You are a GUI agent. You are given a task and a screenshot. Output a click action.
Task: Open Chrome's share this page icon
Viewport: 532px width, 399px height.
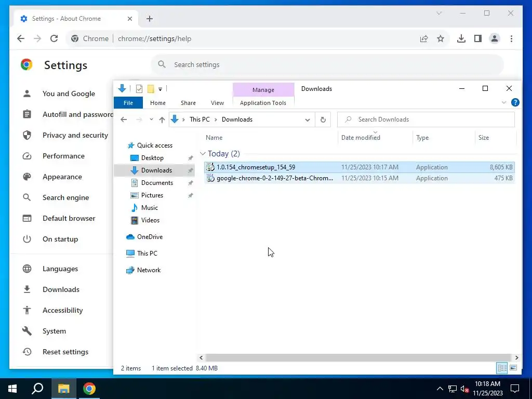(x=424, y=38)
